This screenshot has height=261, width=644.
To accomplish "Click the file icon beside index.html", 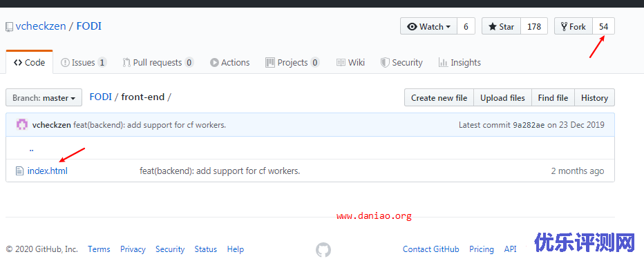I will (x=19, y=171).
